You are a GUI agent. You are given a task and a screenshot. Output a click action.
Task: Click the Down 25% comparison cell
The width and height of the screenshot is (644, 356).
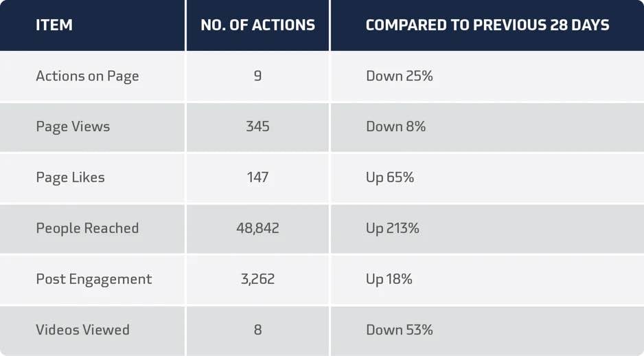[399, 76]
